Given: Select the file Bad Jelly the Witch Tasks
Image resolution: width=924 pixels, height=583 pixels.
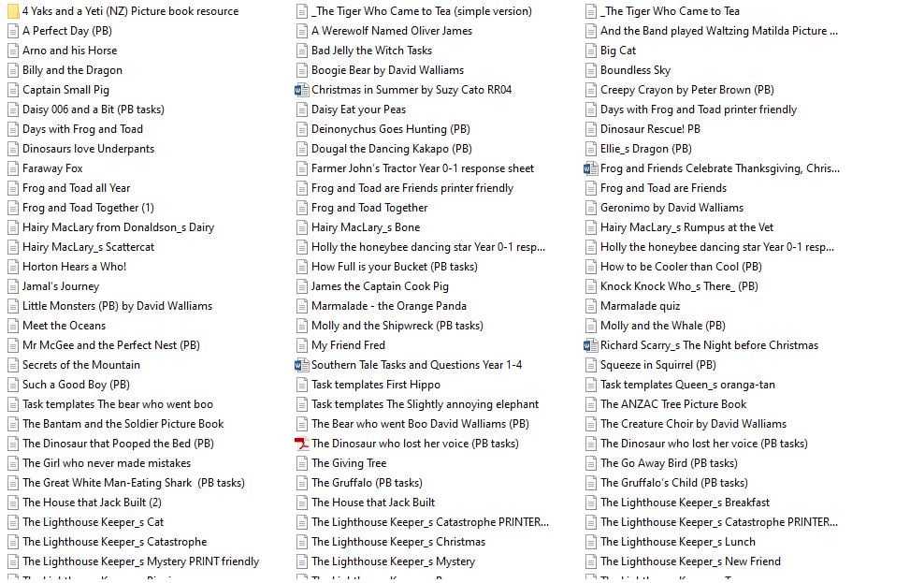Looking at the screenshot, I should click(x=372, y=51).
